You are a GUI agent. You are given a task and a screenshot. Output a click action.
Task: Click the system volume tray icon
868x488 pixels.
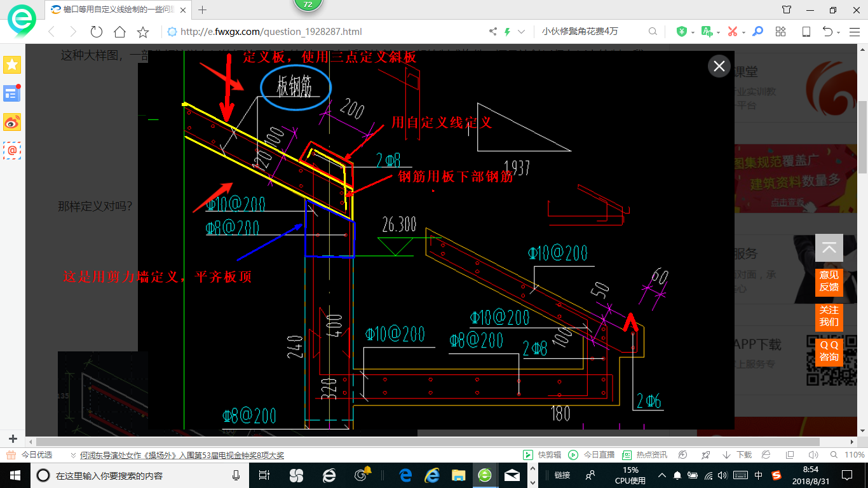click(724, 475)
